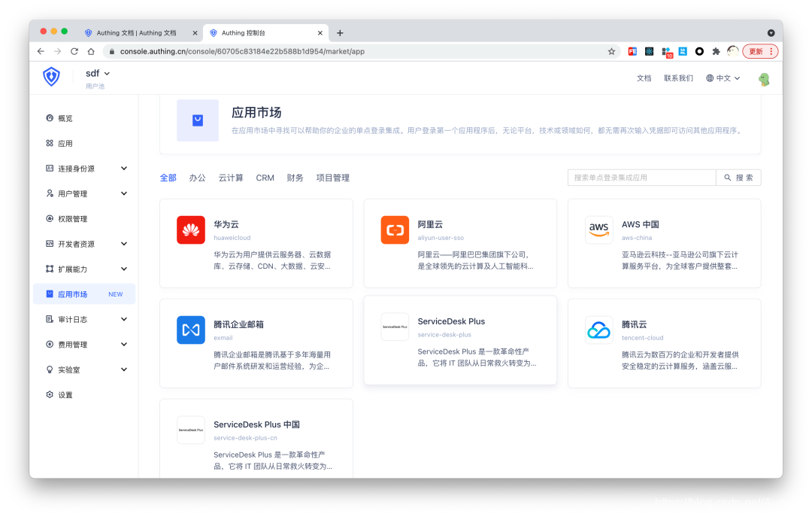
Task: Click the Authing shield logo
Action: (x=51, y=78)
